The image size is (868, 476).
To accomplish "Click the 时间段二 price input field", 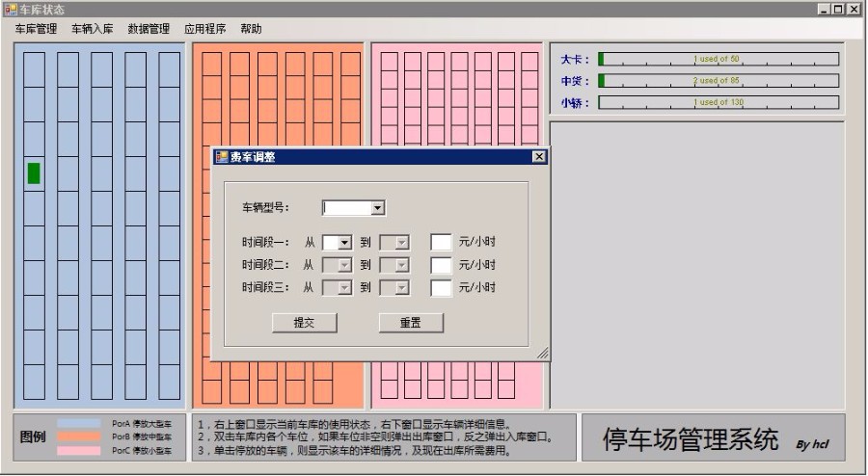I will click(x=441, y=265).
